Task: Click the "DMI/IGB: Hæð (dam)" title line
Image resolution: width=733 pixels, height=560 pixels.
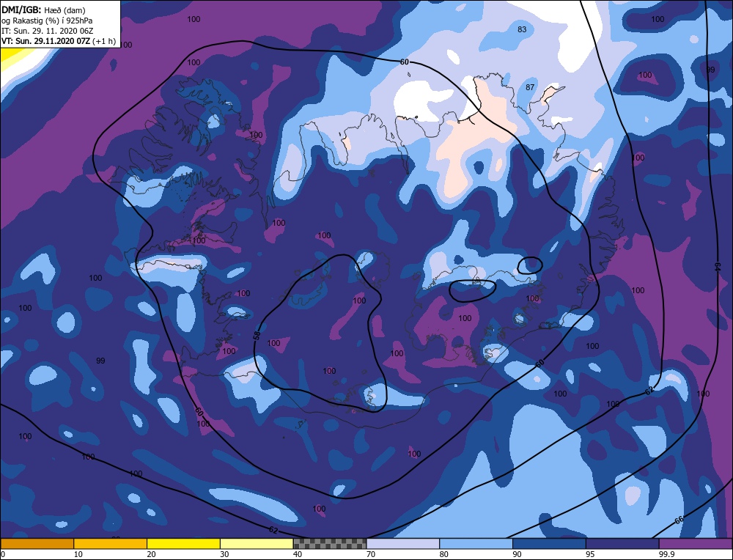Action: click(43, 10)
